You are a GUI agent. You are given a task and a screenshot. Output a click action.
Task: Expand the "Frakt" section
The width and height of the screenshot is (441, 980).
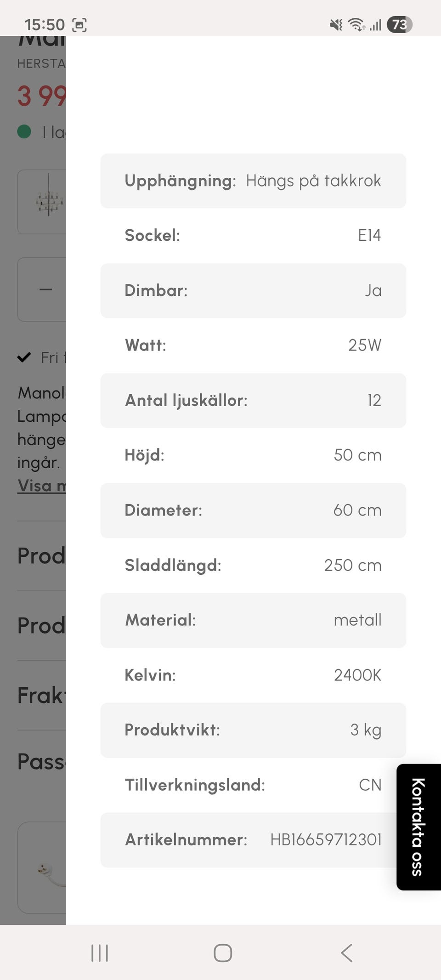[40, 695]
